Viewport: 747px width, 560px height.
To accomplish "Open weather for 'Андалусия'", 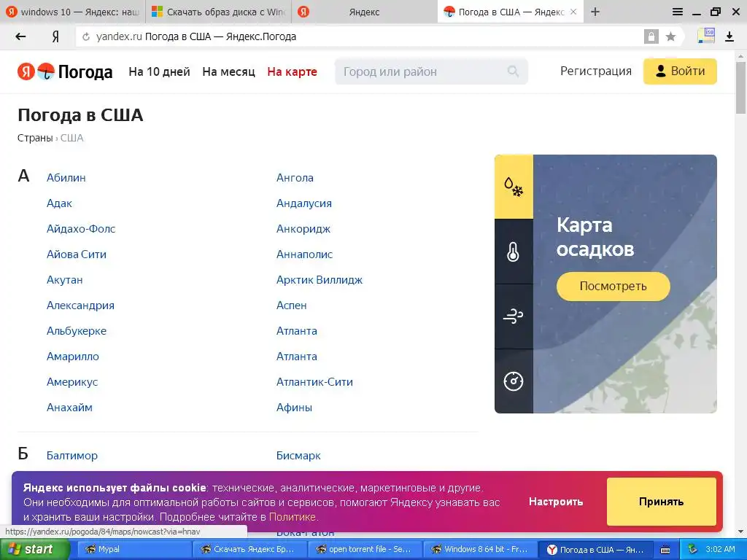I will coord(304,203).
